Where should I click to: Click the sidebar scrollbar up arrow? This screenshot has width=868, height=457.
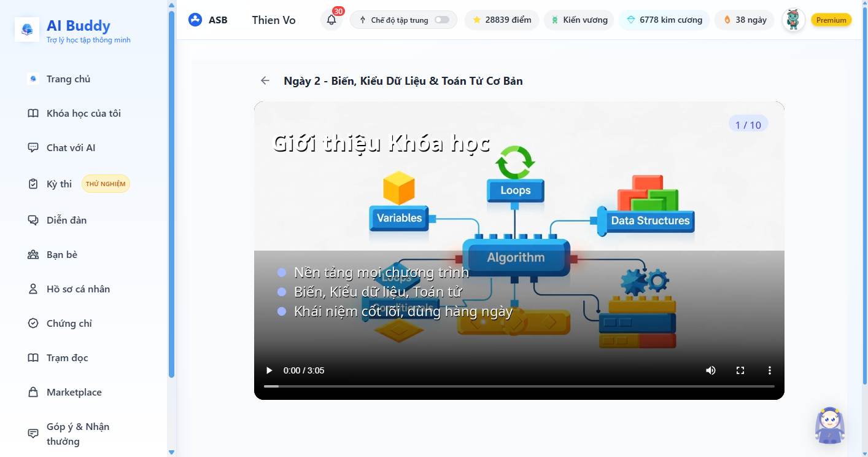[x=171, y=5]
